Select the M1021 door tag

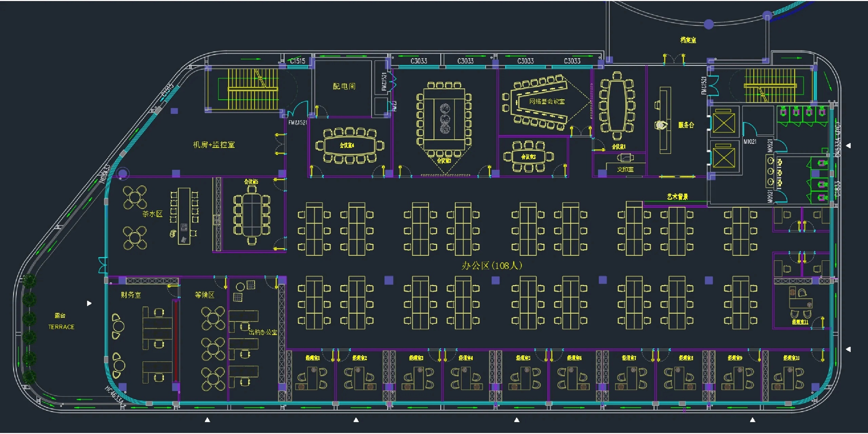750,141
